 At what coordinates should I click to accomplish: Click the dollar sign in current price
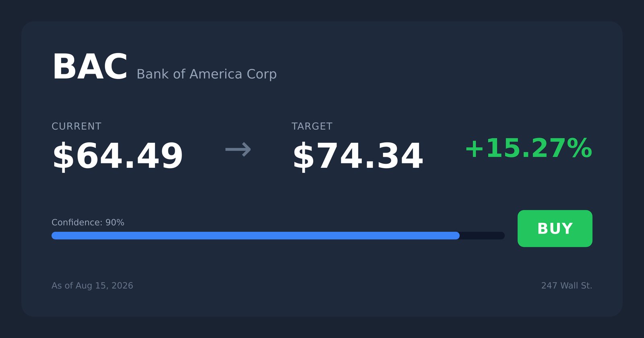pos(64,156)
